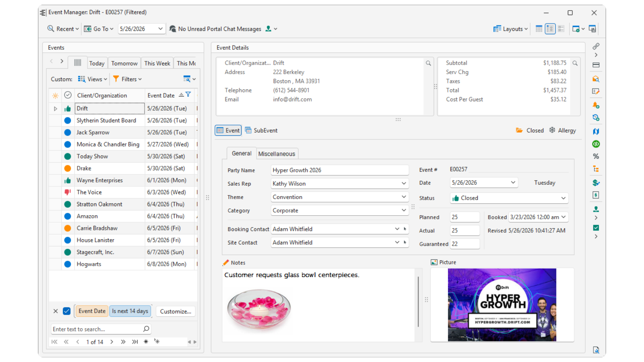Screen dimensions: 644x362
Task: Open the Views dropdown
Action: click(x=93, y=79)
